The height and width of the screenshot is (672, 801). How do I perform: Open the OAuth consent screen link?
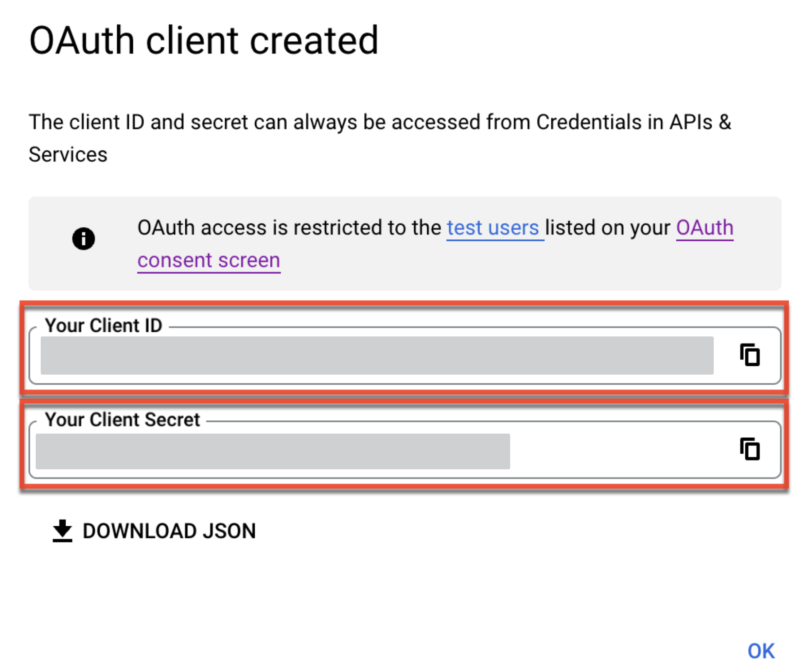pyautogui.click(x=208, y=260)
